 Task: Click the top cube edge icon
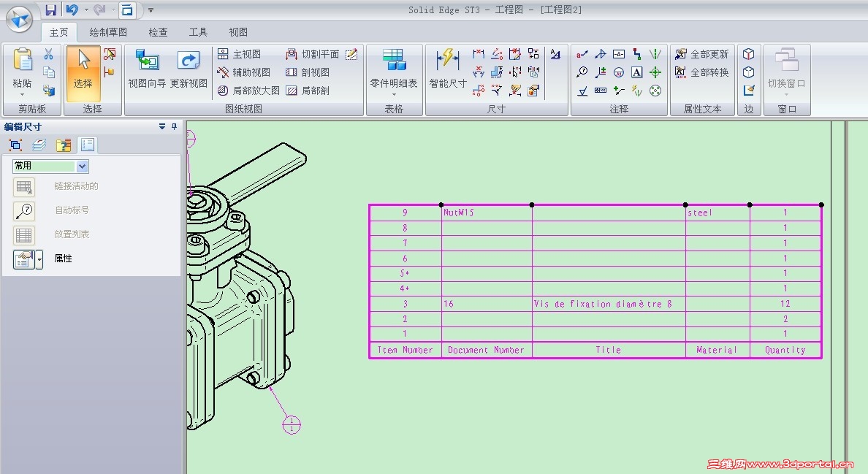pos(748,54)
